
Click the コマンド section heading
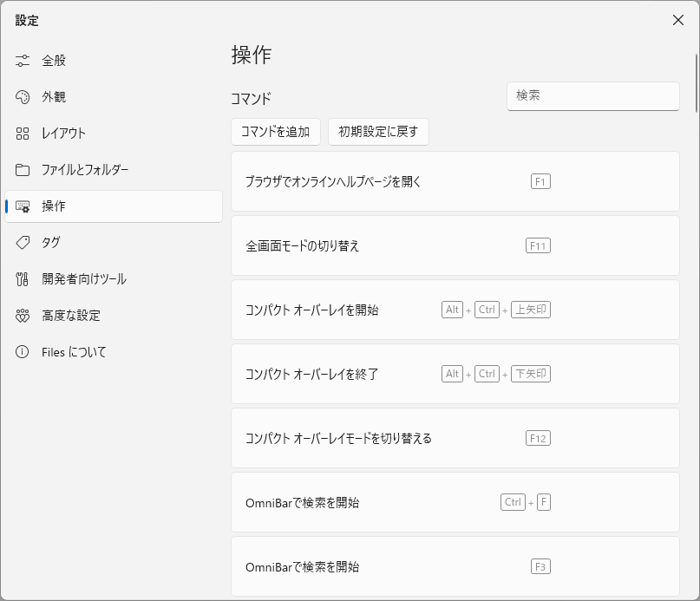(x=251, y=99)
